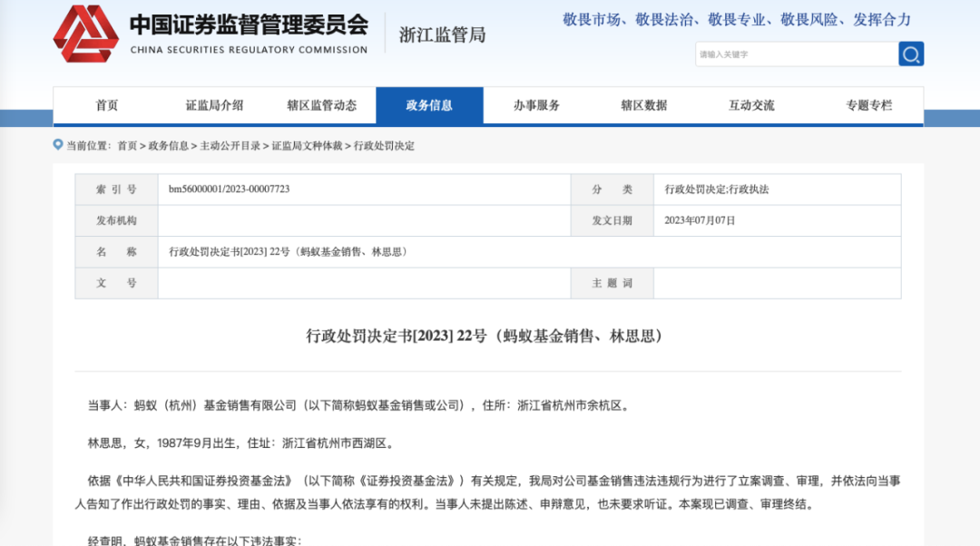Open the 首页 navigation tab
Viewport: 980px width, 546px height.
click(x=107, y=105)
